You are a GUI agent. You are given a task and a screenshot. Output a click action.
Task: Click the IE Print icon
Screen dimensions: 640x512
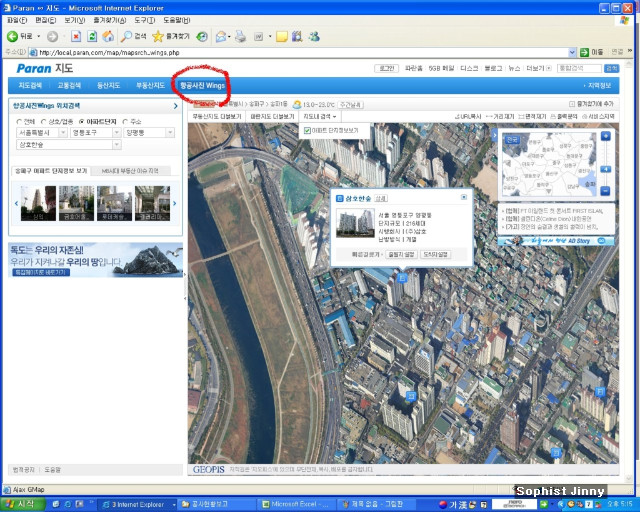pyautogui.click(x=240, y=37)
